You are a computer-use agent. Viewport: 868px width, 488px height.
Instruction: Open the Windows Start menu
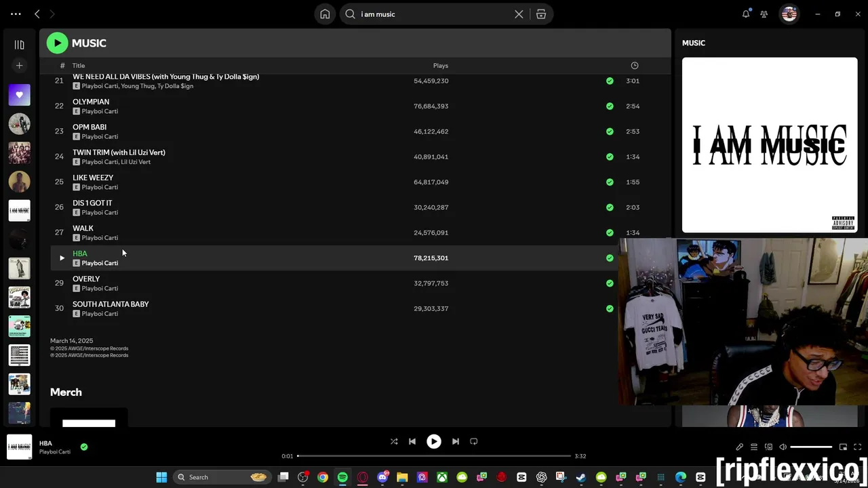(x=161, y=477)
